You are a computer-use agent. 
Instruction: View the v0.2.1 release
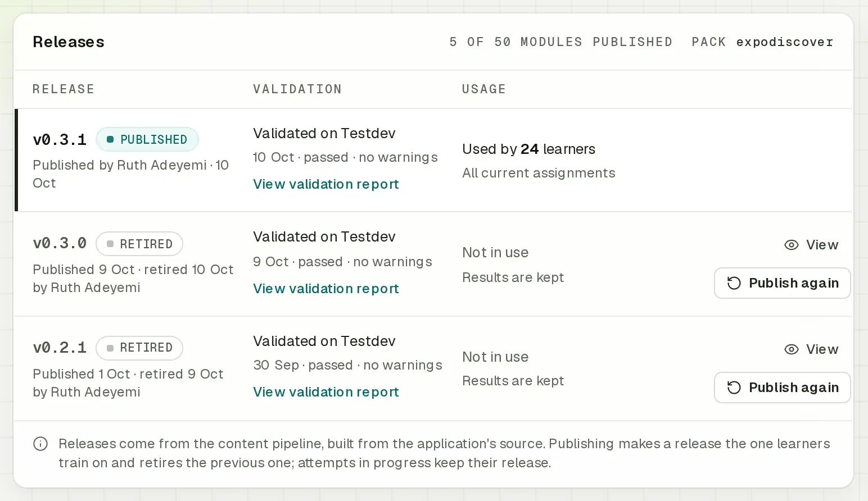point(811,349)
